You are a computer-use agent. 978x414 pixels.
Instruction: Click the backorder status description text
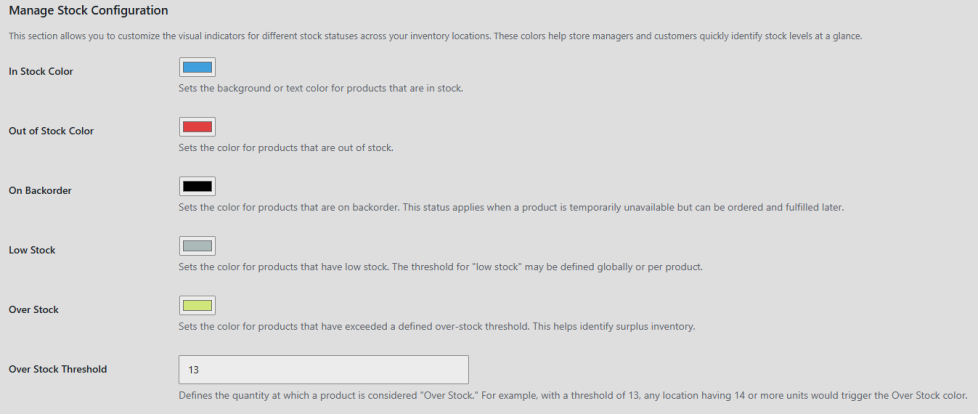point(511,208)
